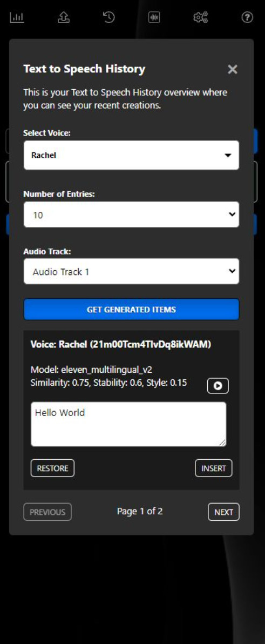Click the Get Generated Items button
This screenshot has width=265, height=644.
[x=131, y=309]
